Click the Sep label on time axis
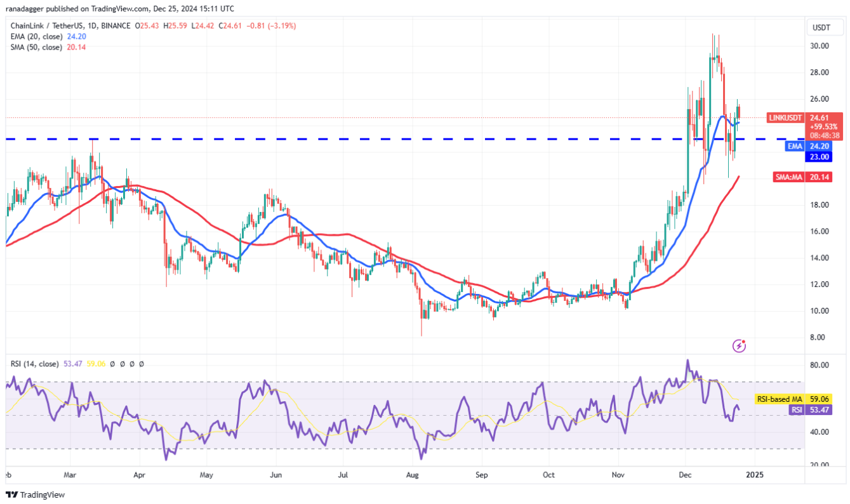The image size is (850, 504). click(481, 475)
